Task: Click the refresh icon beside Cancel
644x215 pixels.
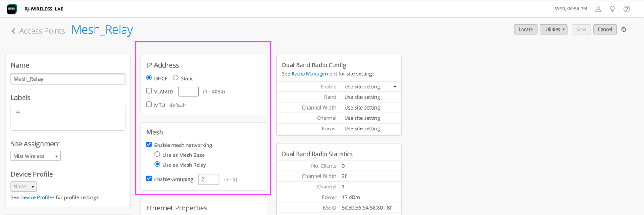Action: click(x=624, y=30)
